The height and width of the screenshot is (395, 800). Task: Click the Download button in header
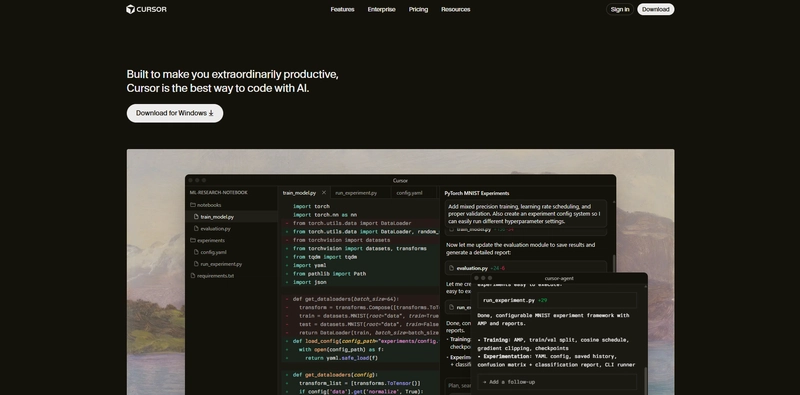[656, 9]
